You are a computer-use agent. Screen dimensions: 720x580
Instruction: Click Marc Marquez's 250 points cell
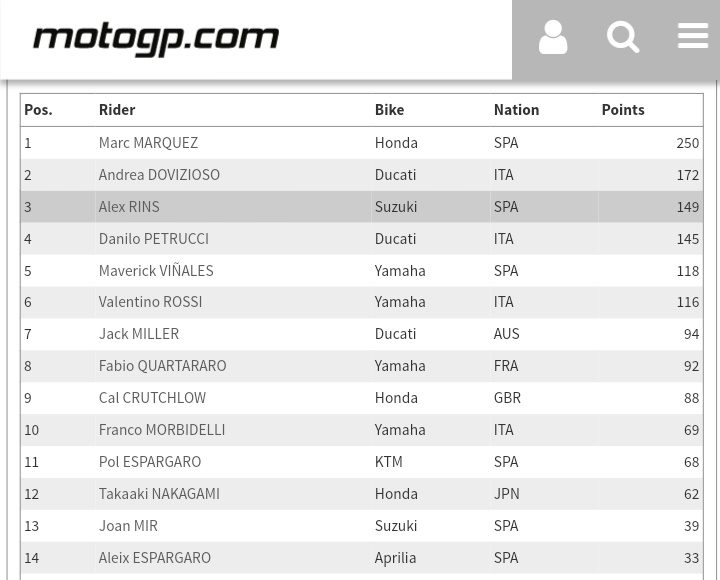687,143
